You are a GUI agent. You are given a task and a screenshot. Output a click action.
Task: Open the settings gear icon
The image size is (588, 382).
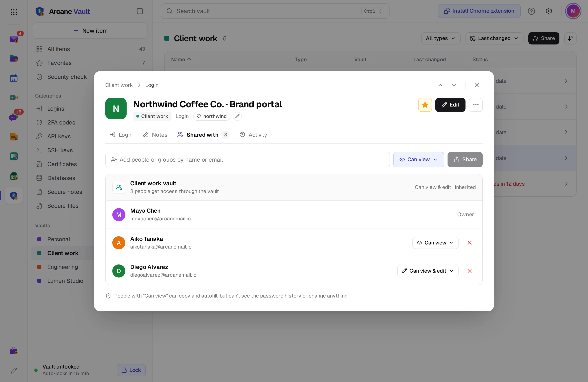[x=549, y=11]
